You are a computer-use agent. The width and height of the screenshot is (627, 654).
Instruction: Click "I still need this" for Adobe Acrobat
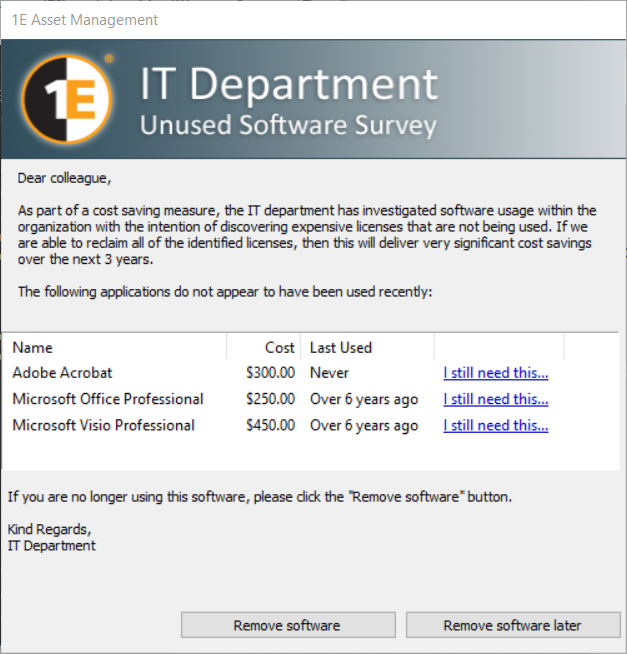click(x=496, y=373)
